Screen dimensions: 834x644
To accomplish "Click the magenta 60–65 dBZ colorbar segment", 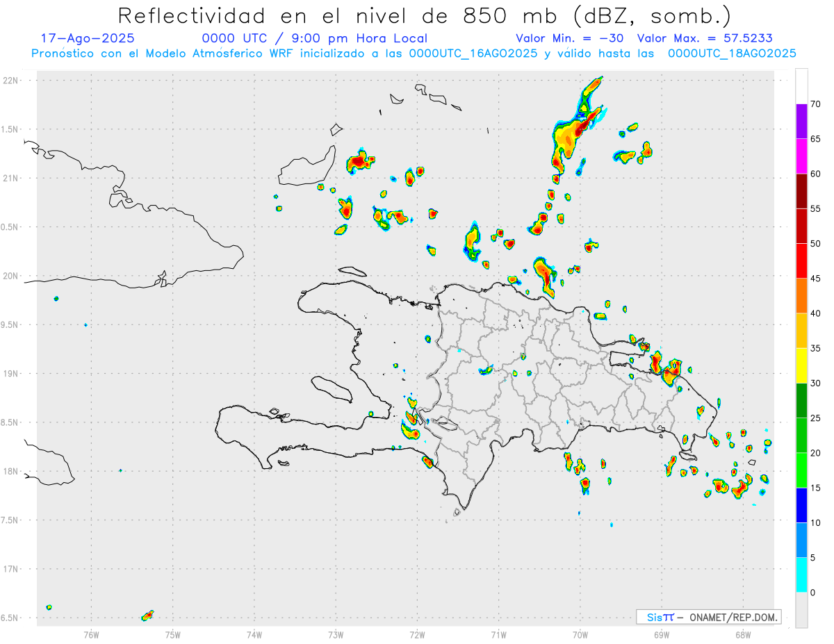I will pyautogui.click(x=801, y=156).
